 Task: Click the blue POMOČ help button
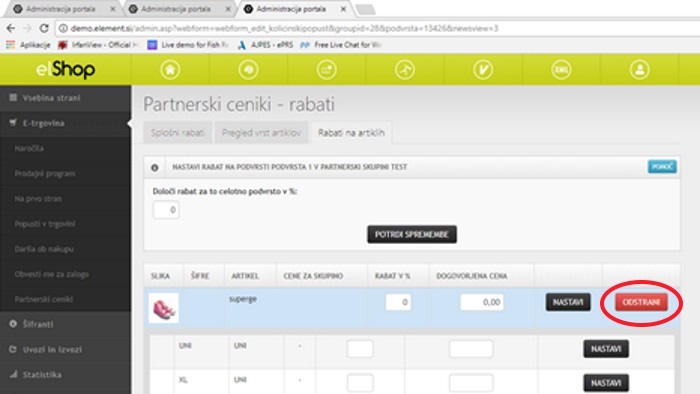click(662, 166)
